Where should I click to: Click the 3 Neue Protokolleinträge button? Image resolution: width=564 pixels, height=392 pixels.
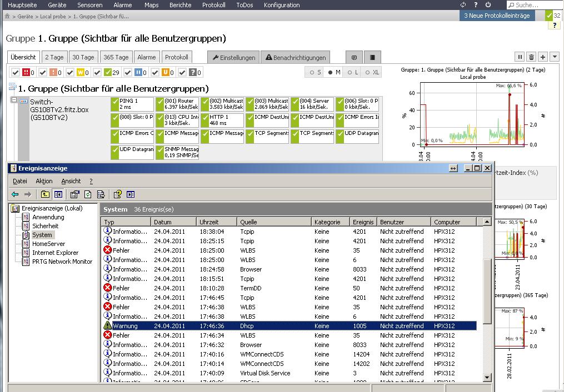497,16
